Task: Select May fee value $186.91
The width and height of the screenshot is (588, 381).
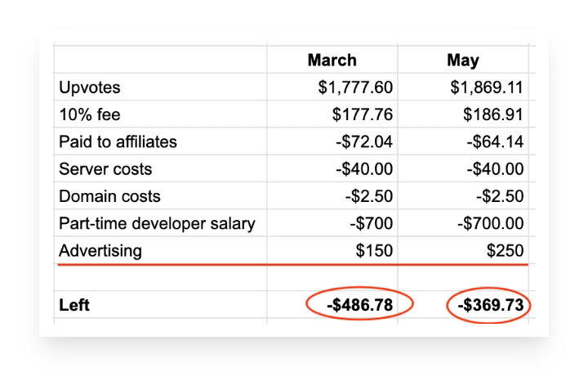Action: (x=463, y=114)
